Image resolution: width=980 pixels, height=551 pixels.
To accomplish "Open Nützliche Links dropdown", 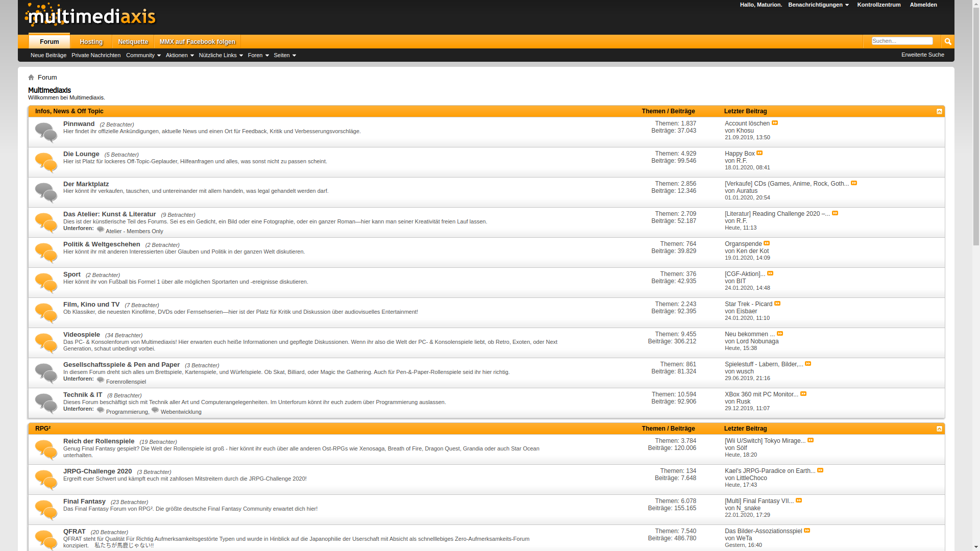I will coord(220,55).
